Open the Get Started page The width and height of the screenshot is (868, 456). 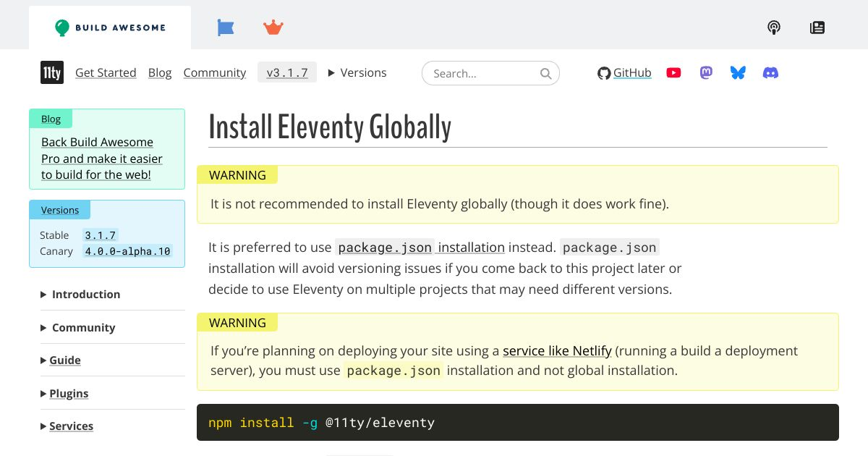click(x=106, y=72)
